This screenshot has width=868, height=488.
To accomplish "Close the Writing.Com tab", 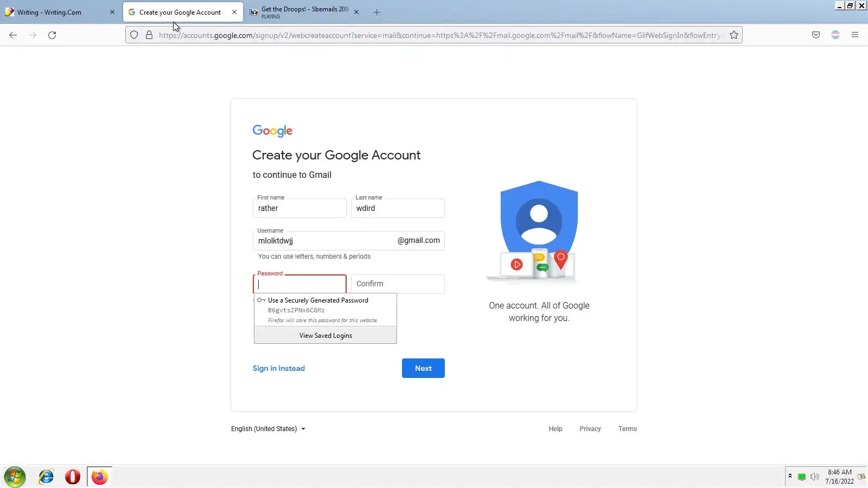I will click(112, 12).
